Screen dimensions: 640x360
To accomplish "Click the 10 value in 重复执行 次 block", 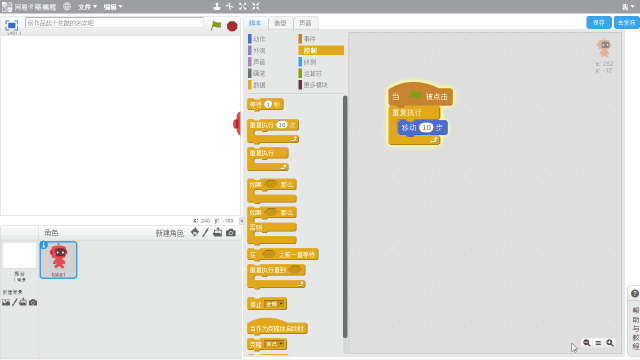I will [x=282, y=125].
